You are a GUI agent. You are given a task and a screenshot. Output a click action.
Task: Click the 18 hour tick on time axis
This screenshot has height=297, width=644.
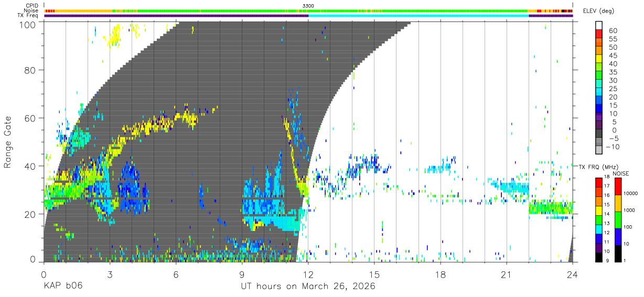tap(441, 274)
